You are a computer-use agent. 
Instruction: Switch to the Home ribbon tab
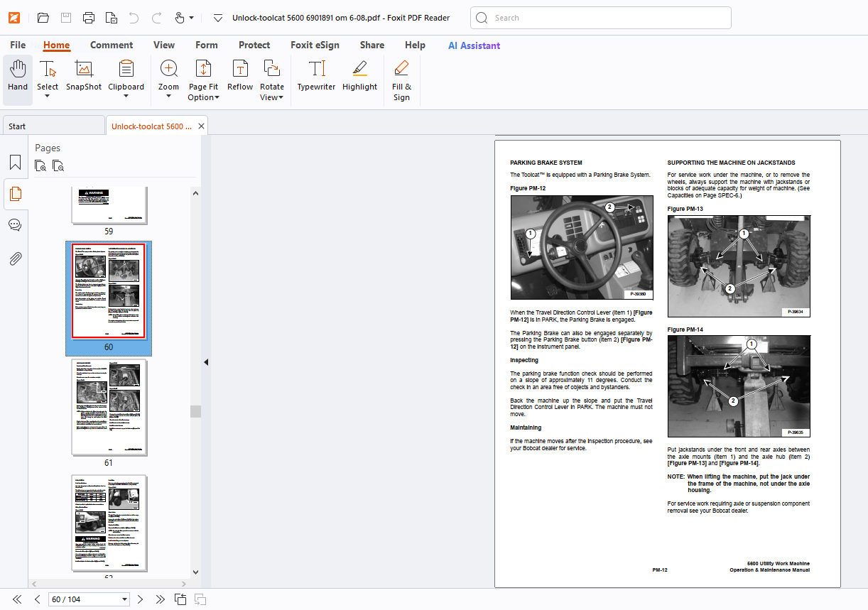tap(56, 45)
